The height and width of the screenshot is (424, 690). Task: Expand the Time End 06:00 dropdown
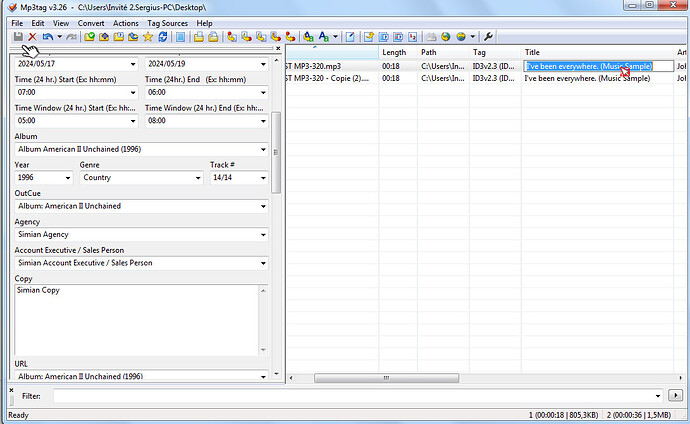pyautogui.click(x=263, y=92)
